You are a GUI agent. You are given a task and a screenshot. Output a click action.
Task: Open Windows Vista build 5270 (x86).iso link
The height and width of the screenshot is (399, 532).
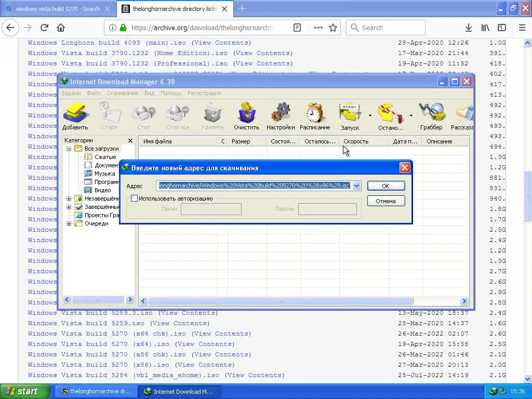98,365
